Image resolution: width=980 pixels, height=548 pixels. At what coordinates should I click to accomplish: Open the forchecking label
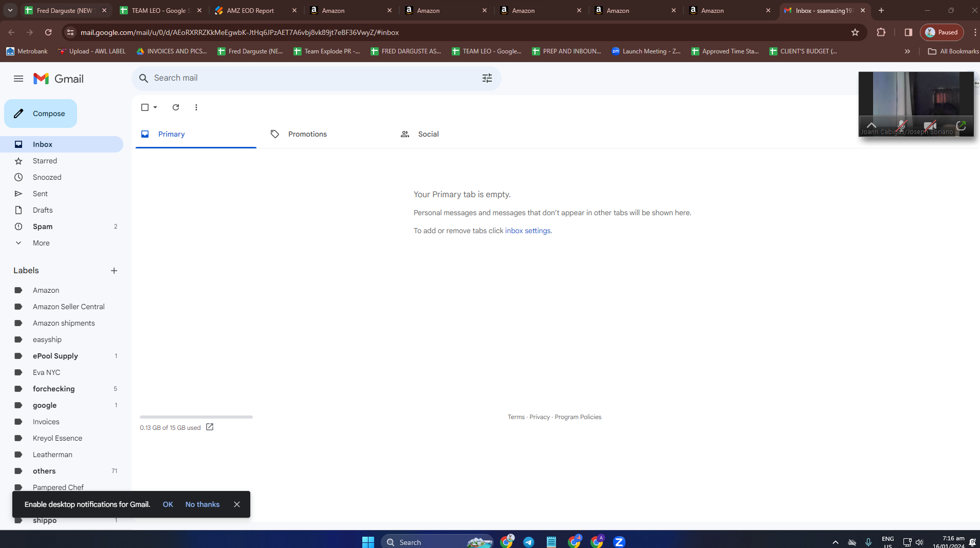tap(62, 389)
